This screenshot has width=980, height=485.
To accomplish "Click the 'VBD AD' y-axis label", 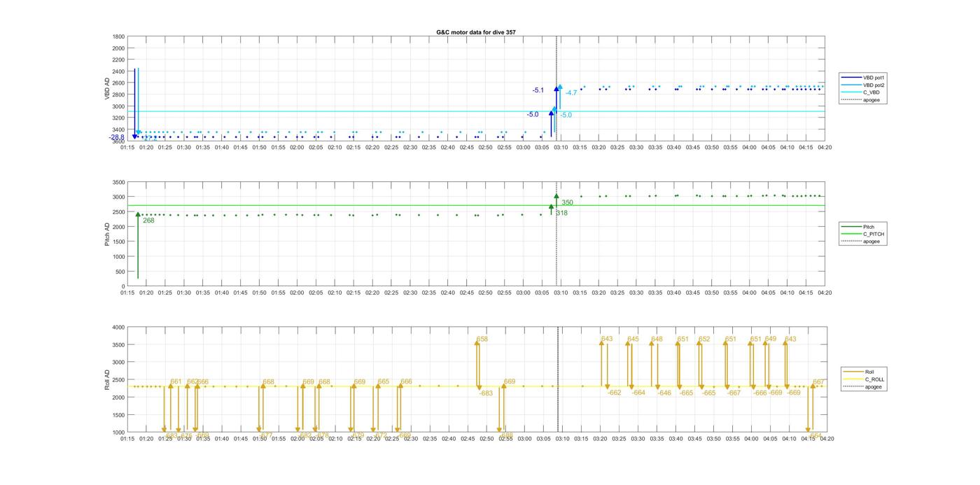I will click(108, 88).
